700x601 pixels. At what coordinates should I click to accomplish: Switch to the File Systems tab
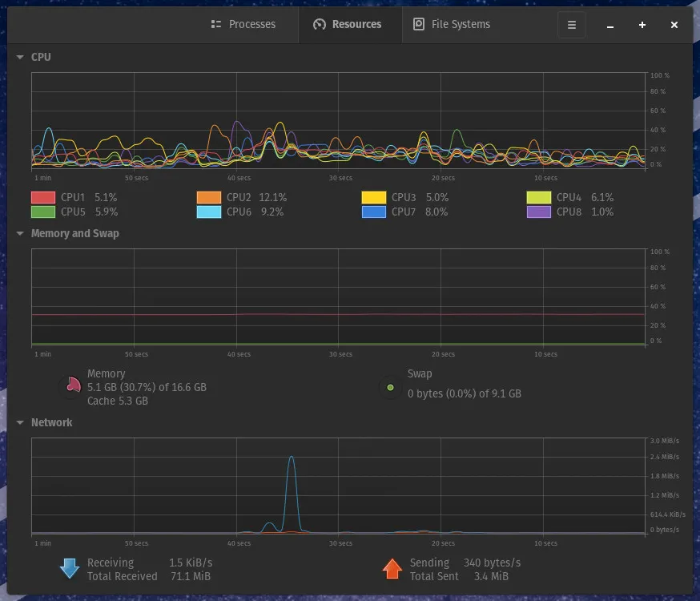tap(452, 24)
